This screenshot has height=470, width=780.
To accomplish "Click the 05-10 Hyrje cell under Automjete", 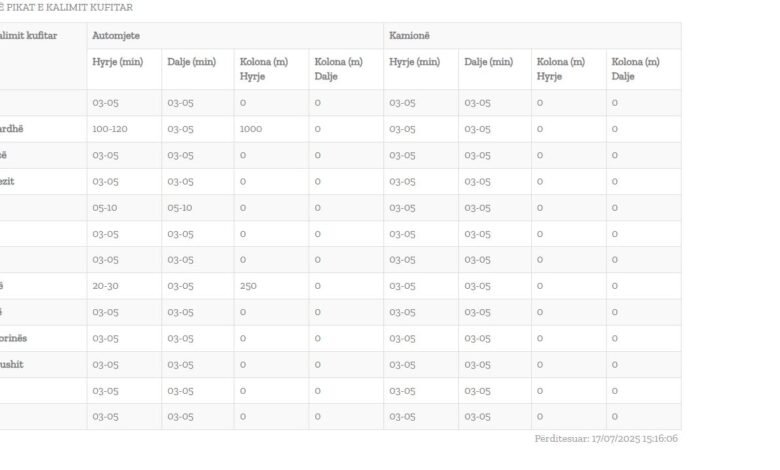I will [x=105, y=208].
